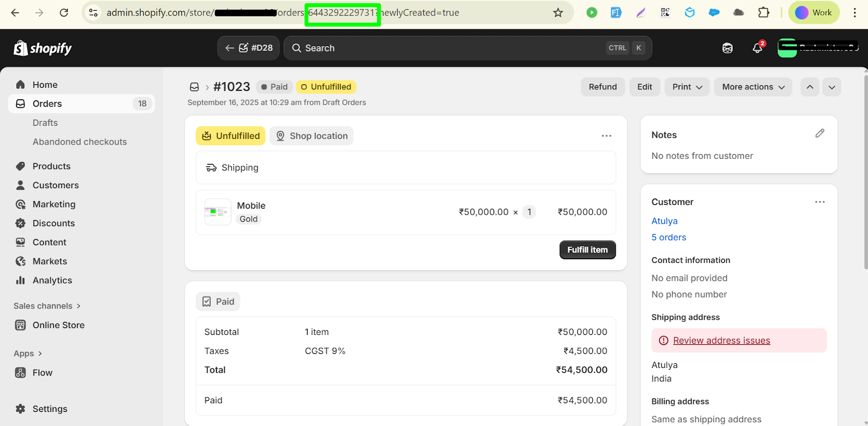Open the Work browser profile
The width and height of the screenshot is (868, 426).
pos(814,12)
